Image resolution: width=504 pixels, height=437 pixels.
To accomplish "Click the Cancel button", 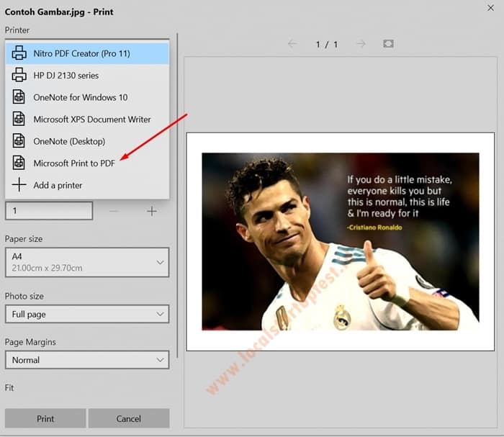I will pos(129,418).
